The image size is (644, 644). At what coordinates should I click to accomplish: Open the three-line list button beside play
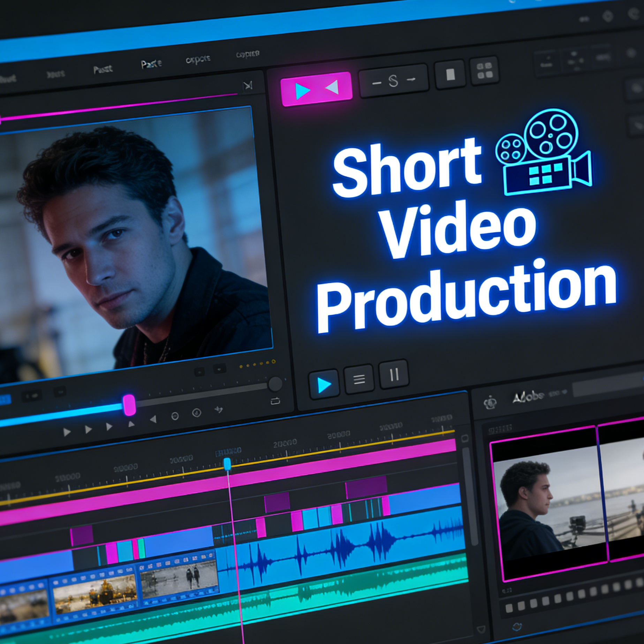359,379
